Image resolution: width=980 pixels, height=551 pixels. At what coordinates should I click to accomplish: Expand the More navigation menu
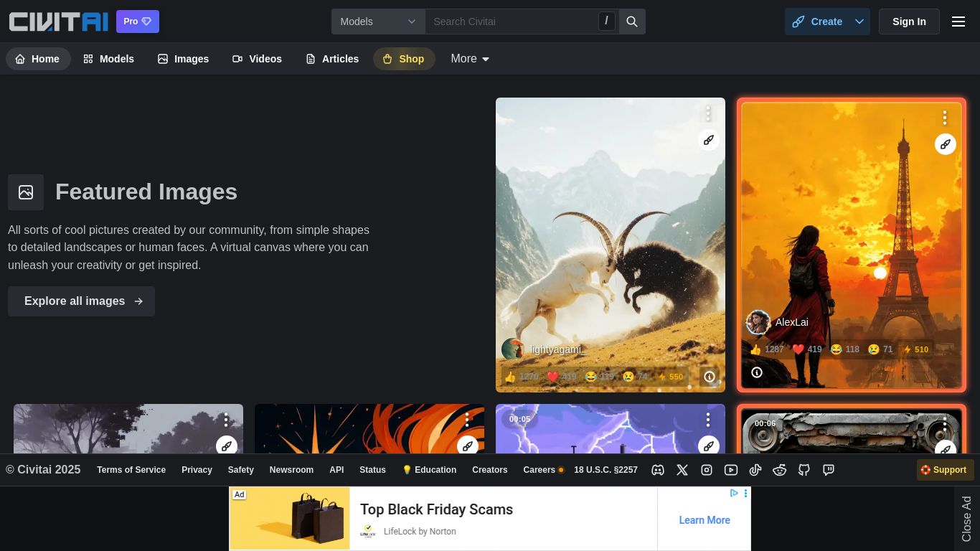[470, 59]
